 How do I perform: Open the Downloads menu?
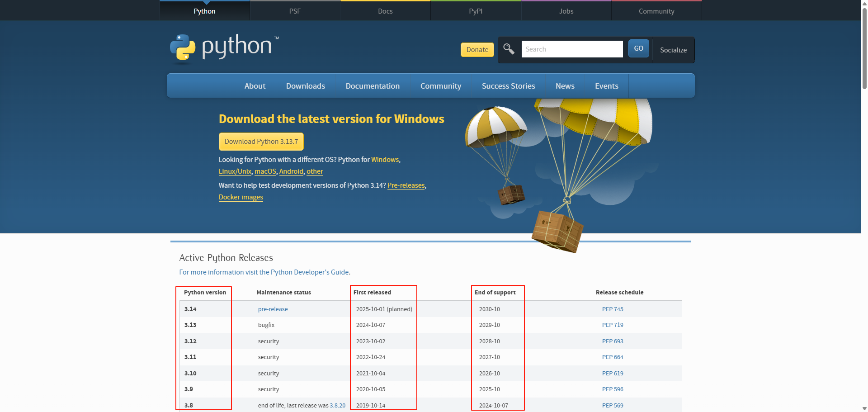[305, 85]
